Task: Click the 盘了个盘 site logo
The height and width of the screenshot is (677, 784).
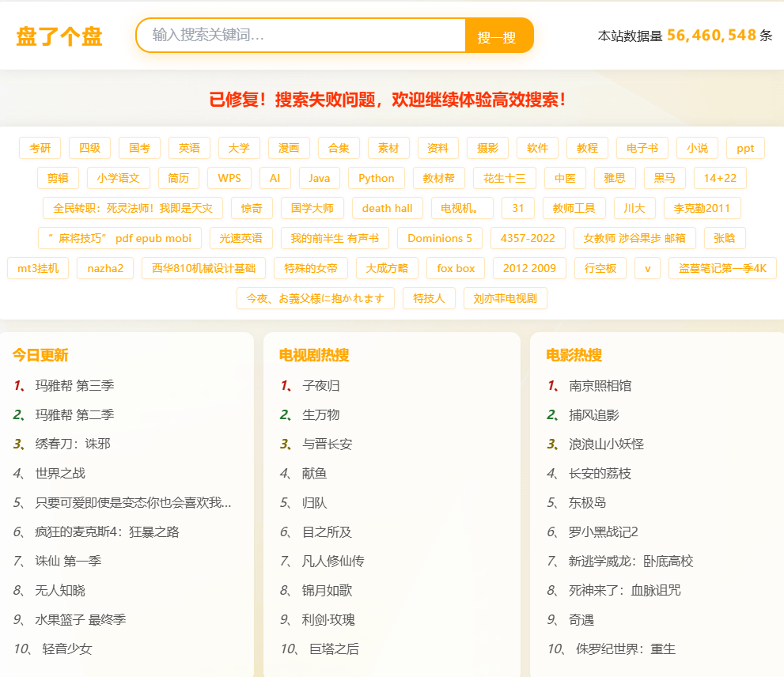Action: (x=59, y=36)
